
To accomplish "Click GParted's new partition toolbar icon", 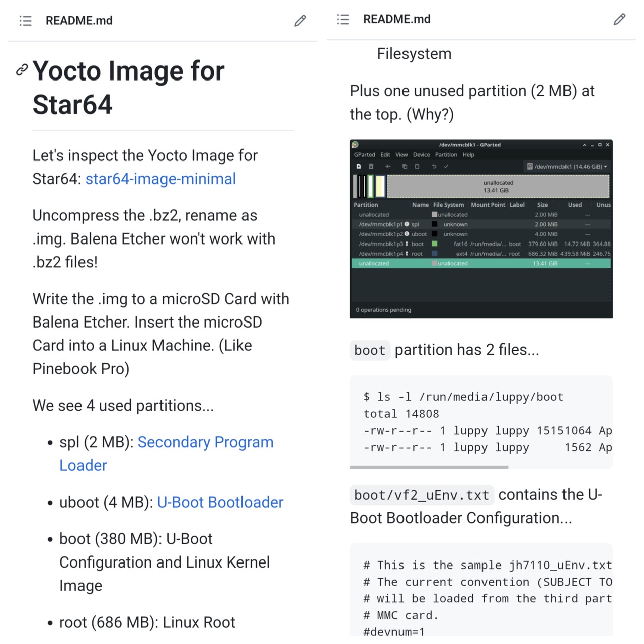I will (x=359, y=167).
